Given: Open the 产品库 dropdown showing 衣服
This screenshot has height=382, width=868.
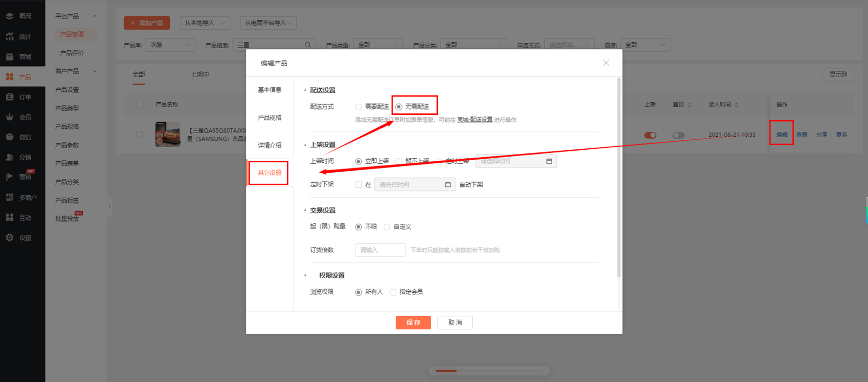Looking at the screenshot, I should click(170, 45).
